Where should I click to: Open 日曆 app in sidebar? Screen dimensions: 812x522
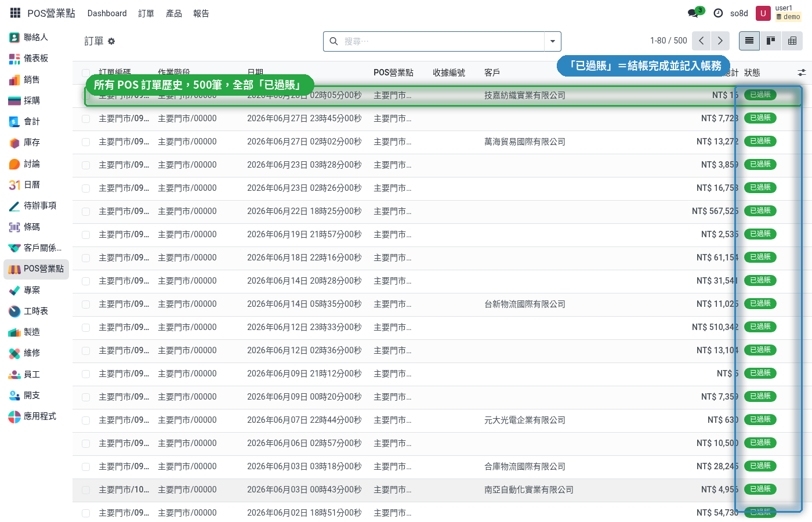pos(36,185)
